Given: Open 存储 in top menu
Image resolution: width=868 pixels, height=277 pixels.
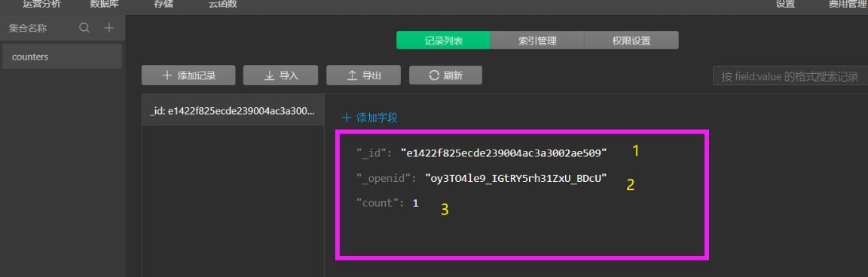Looking at the screenshot, I should (164, 5).
